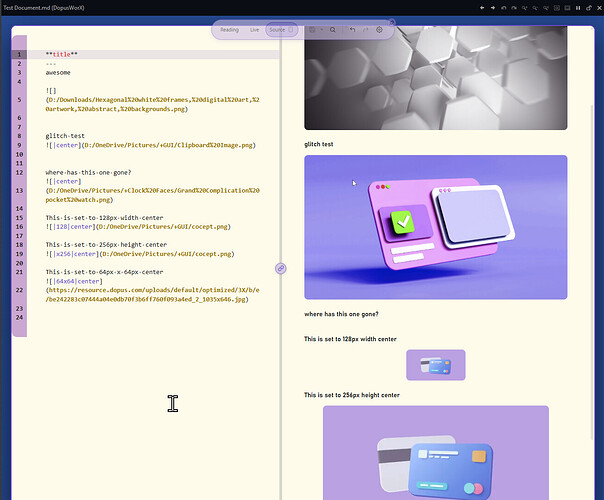The image size is (604, 500).
Task: Undo the last edit in floating toolbar
Action: (x=352, y=30)
